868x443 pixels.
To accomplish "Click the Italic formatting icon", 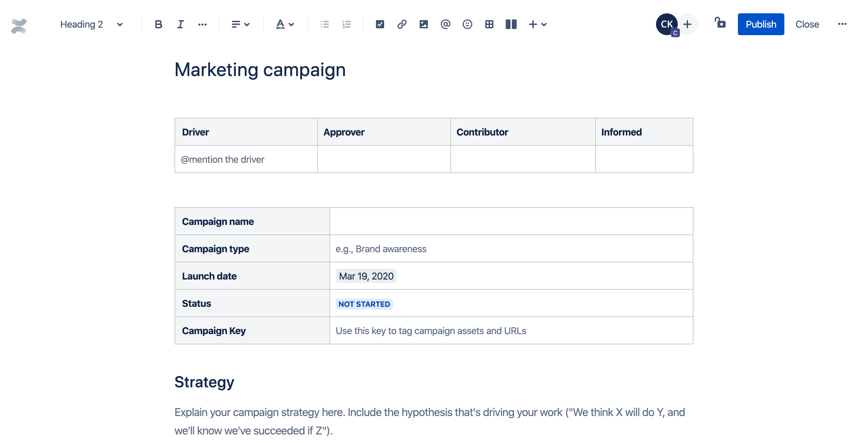I will coord(180,24).
